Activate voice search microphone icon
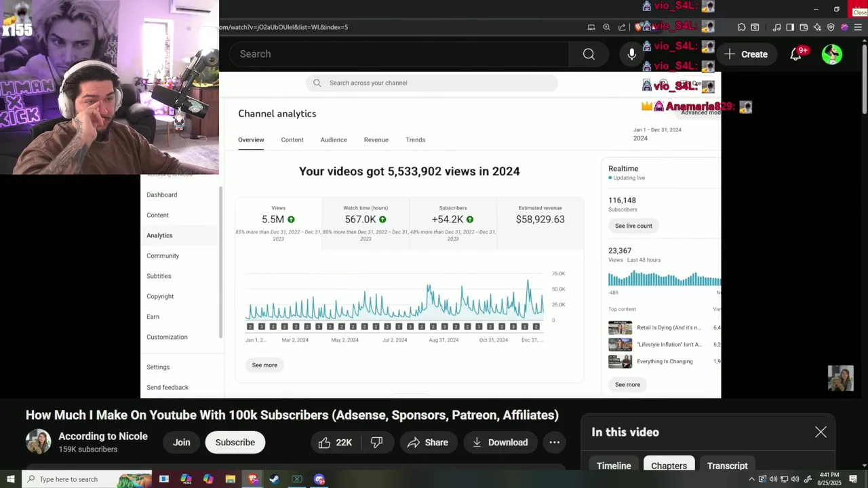Image resolution: width=868 pixels, height=488 pixels. pos(632,54)
